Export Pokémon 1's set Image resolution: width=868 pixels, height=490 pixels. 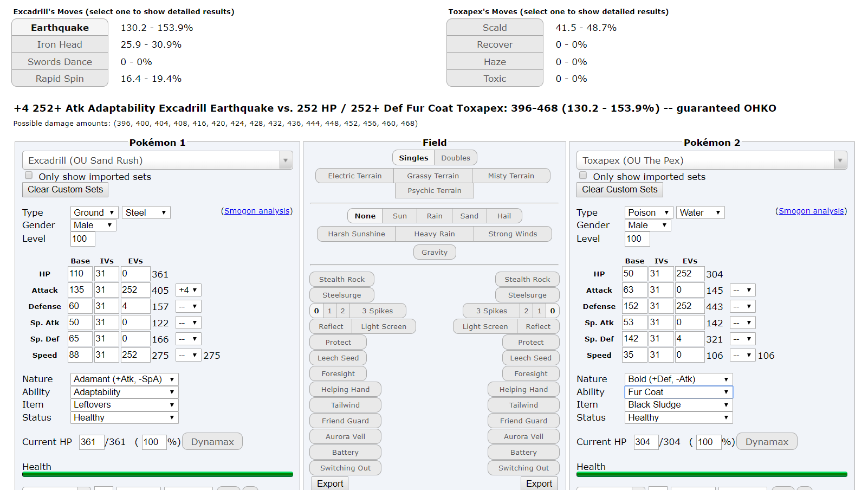click(330, 483)
